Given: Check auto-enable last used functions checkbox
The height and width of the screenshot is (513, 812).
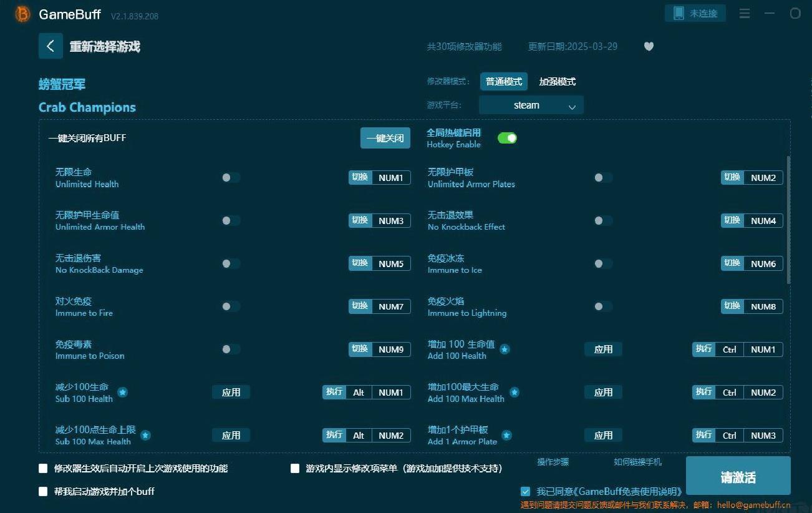Looking at the screenshot, I should point(43,468).
